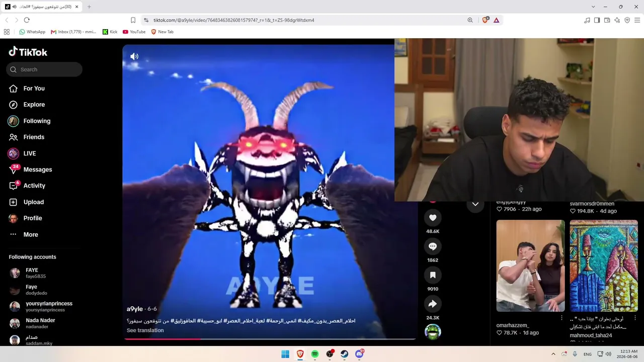Open yoursyrianprincess account
The image size is (644, 362).
pos(44,306)
